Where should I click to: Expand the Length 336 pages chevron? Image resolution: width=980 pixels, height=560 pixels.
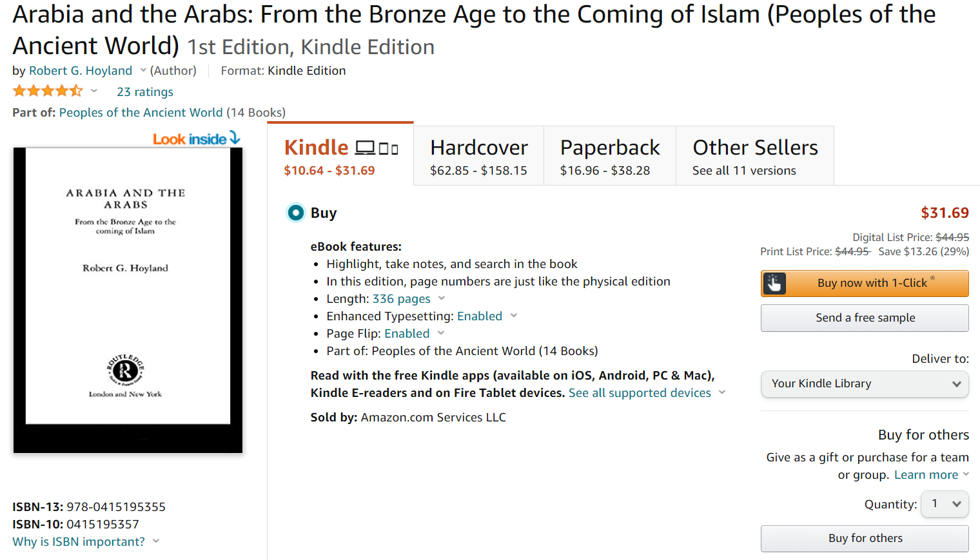pyautogui.click(x=442, y=298)
